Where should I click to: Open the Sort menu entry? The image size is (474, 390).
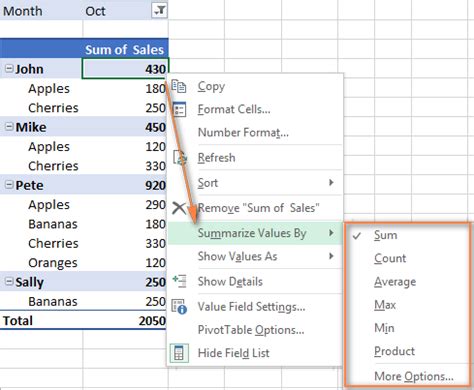(x=255, y=183)
